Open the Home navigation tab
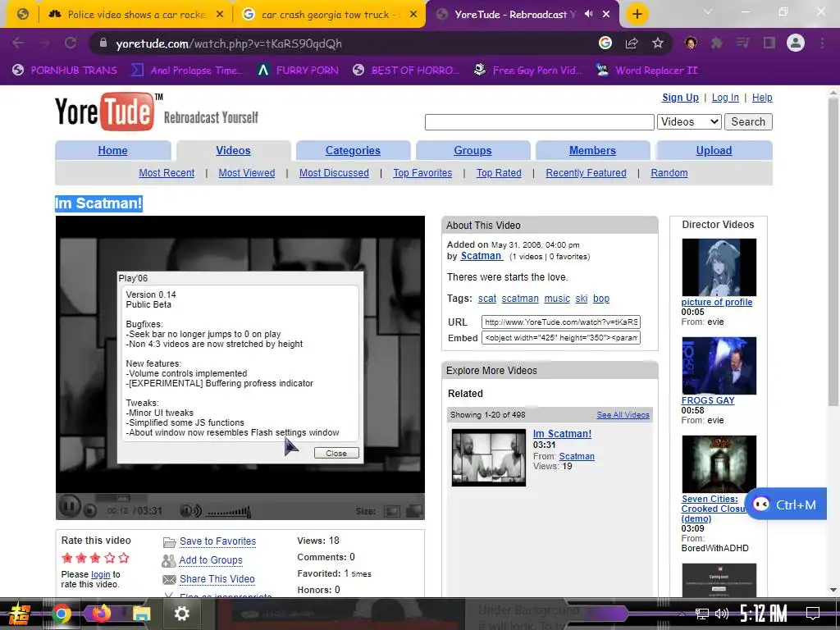 coord(112,151)
